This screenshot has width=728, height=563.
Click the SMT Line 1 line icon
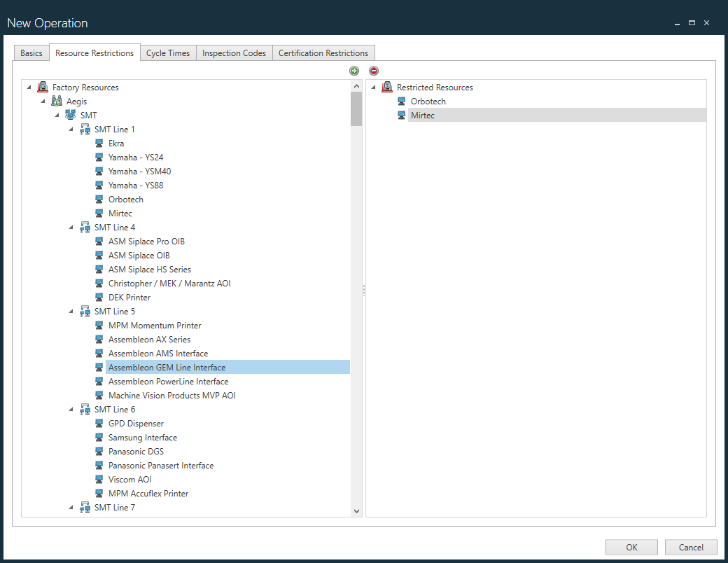pos(85,129)
